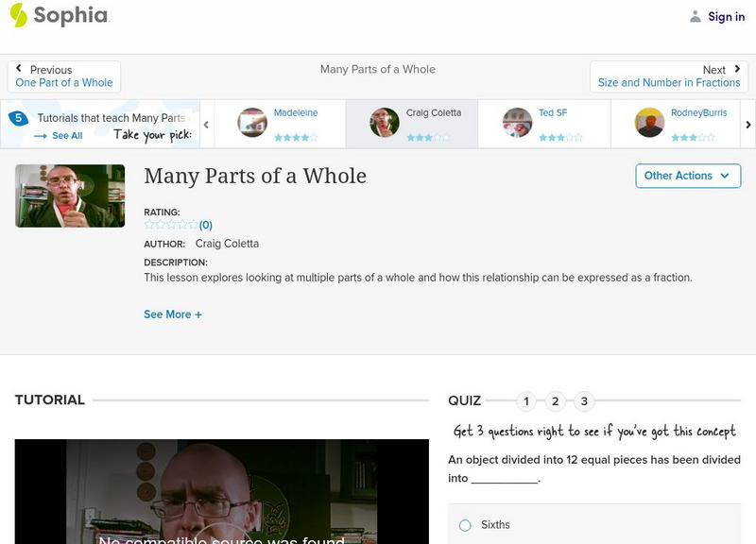Open the Other Actions dropdown
Image resolution: width=756 pixels, height=544 pixels.
point(687,176)
